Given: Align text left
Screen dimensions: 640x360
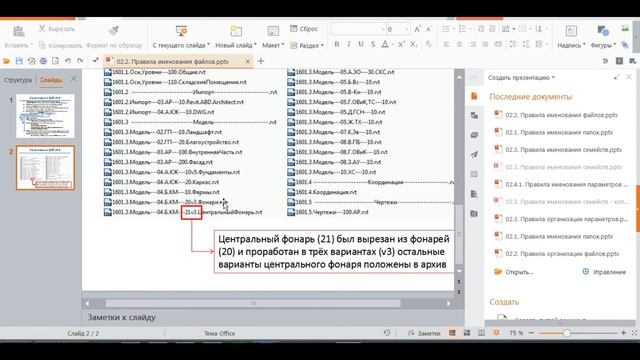Looking at the screenshot, I should (447, 44).
